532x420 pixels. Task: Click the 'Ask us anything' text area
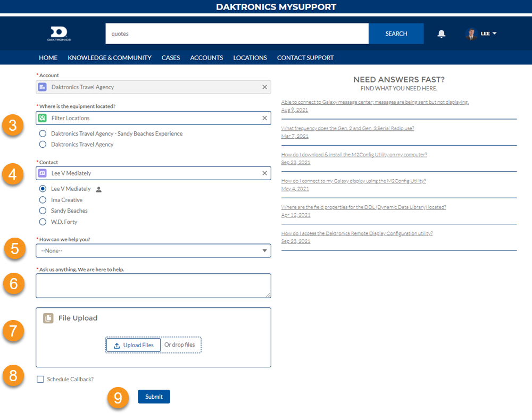(x=153, y=285)
